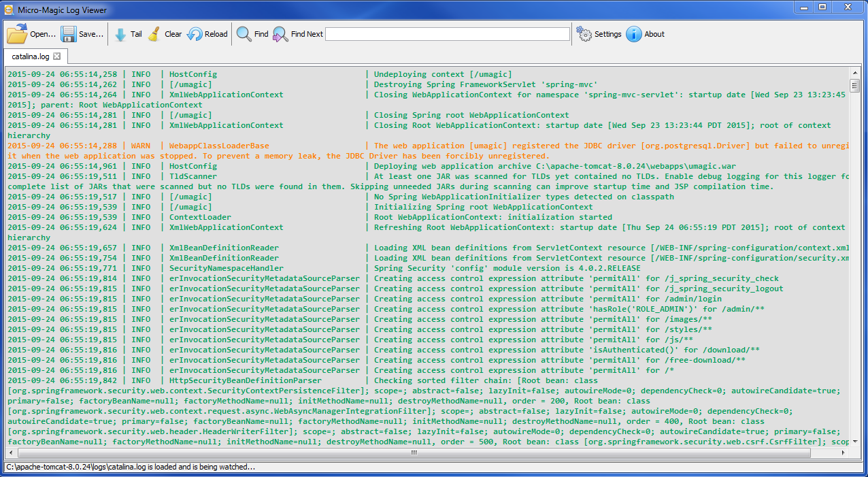The image size is (868, 477).
Task: Click the Micro-Magic app icon in title bar
Action: [x=9, y=10]
